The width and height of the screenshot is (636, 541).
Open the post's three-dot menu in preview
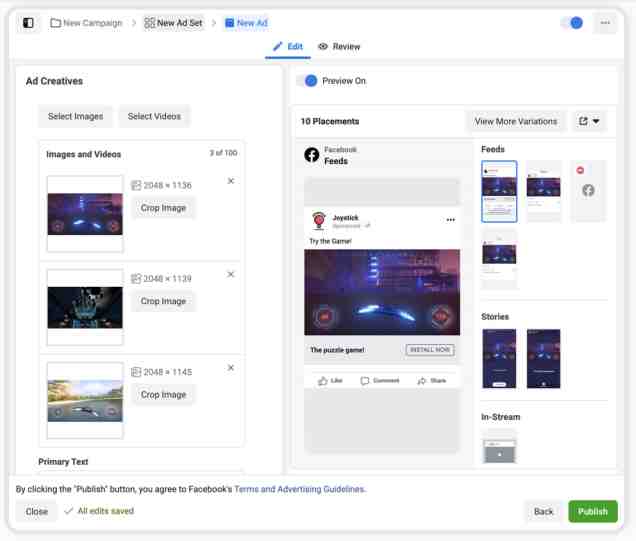451,220
